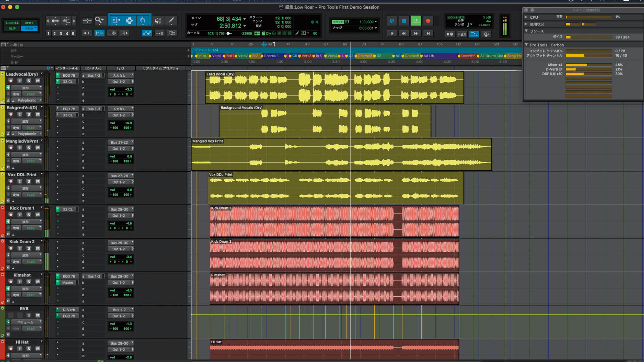Toggle Grid edit mode

[29, 28]
